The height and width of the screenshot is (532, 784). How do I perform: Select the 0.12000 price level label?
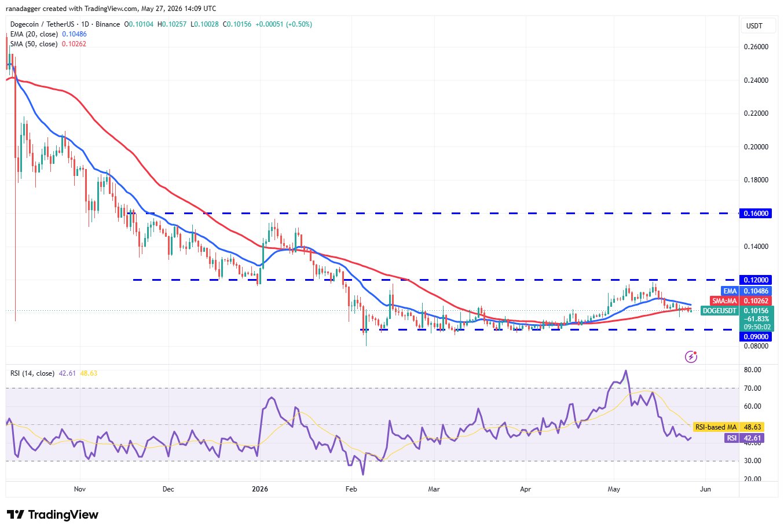(756, 280)
